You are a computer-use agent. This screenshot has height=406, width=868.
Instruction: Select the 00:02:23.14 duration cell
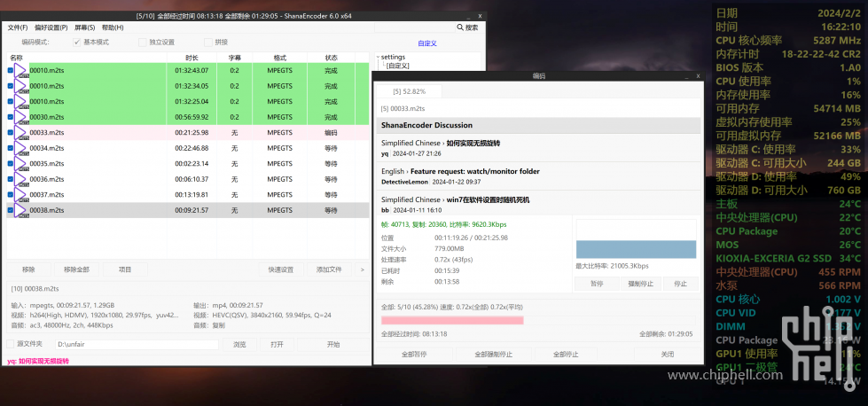pos(192,164)
